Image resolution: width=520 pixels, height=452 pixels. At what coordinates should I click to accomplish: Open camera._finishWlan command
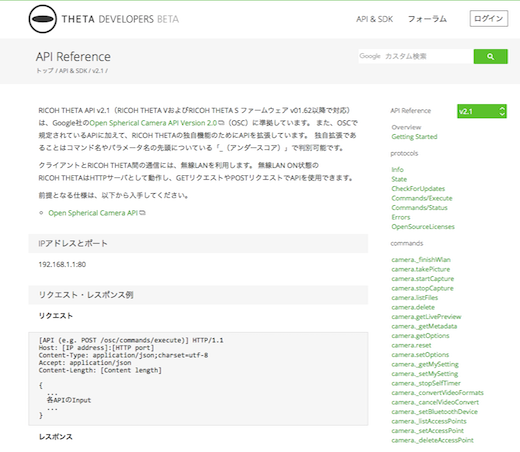pos(421,260)
